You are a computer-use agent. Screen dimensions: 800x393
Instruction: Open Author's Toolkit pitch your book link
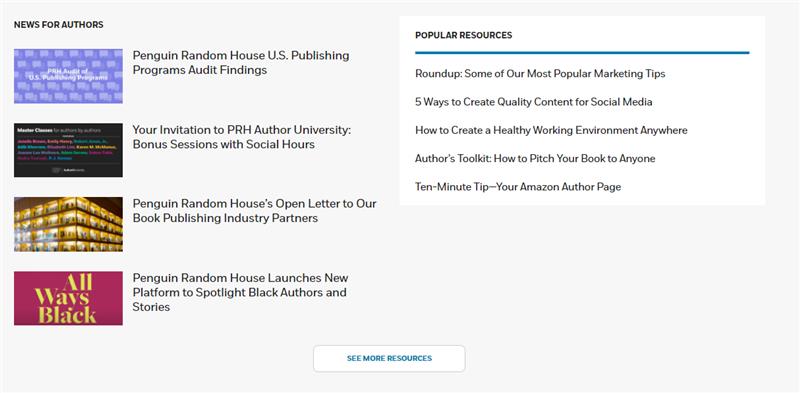[535, 158]
